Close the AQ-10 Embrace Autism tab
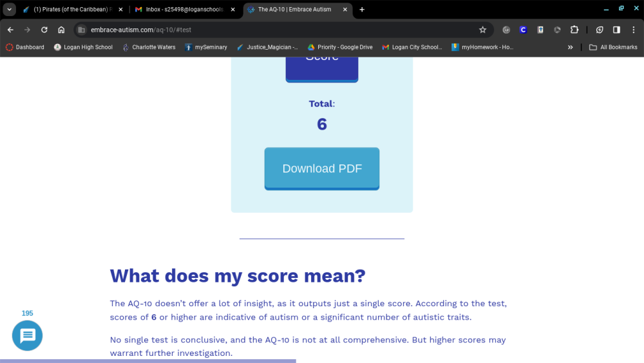 (345, 10)
